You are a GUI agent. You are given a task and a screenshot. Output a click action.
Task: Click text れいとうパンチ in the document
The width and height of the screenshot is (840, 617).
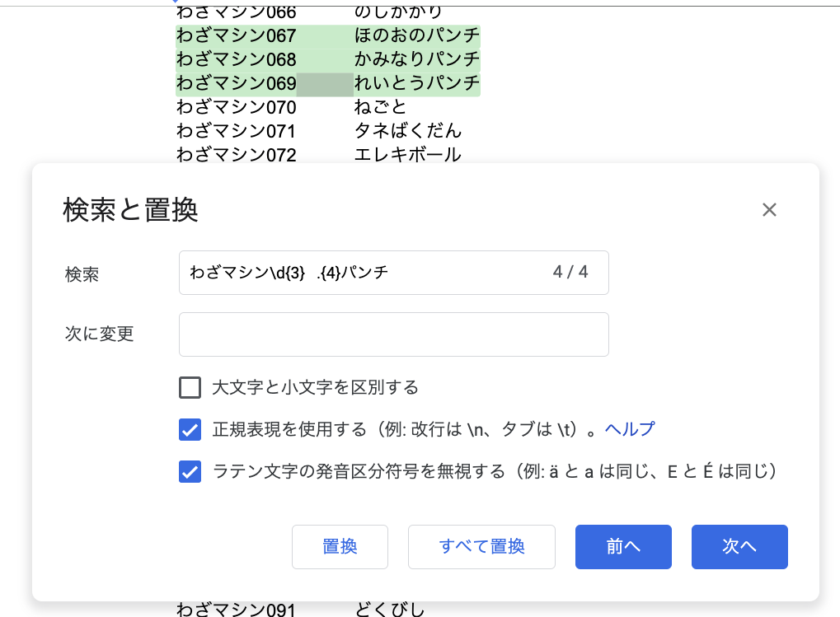coord(417,83)
